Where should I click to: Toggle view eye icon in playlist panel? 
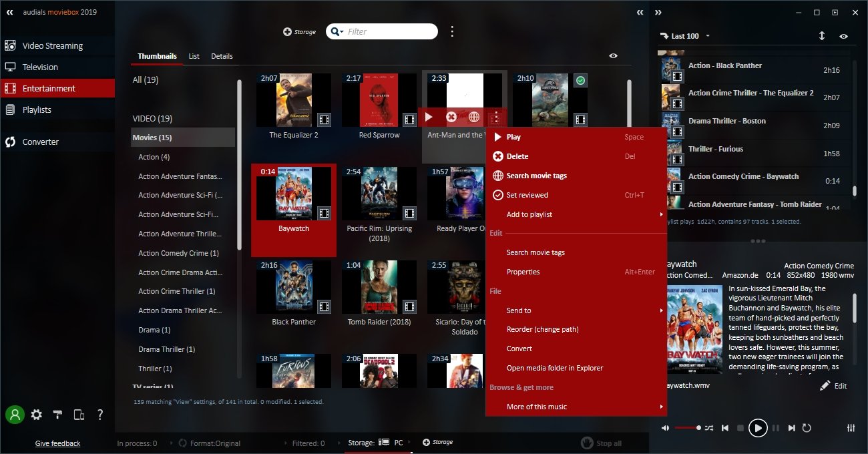844,36
